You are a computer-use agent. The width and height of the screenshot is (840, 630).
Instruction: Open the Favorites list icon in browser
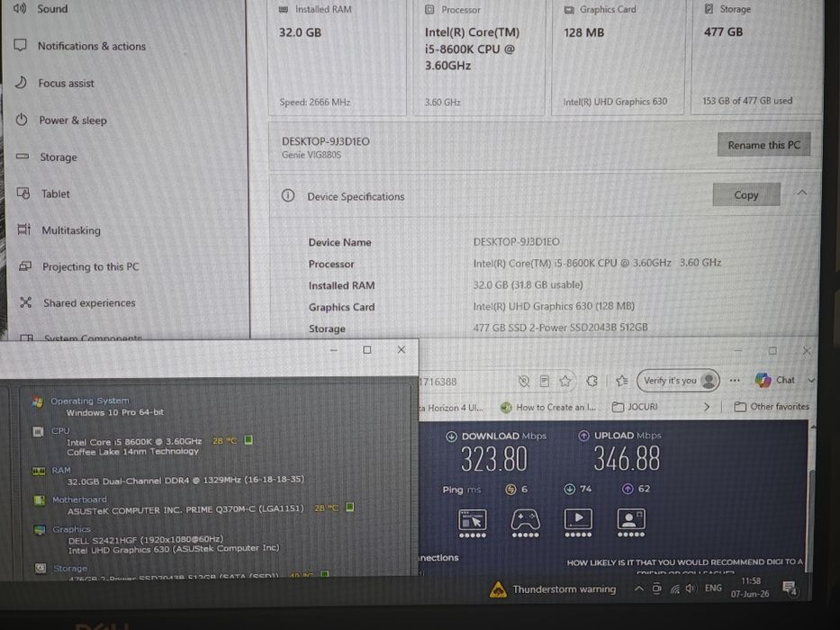621,381
